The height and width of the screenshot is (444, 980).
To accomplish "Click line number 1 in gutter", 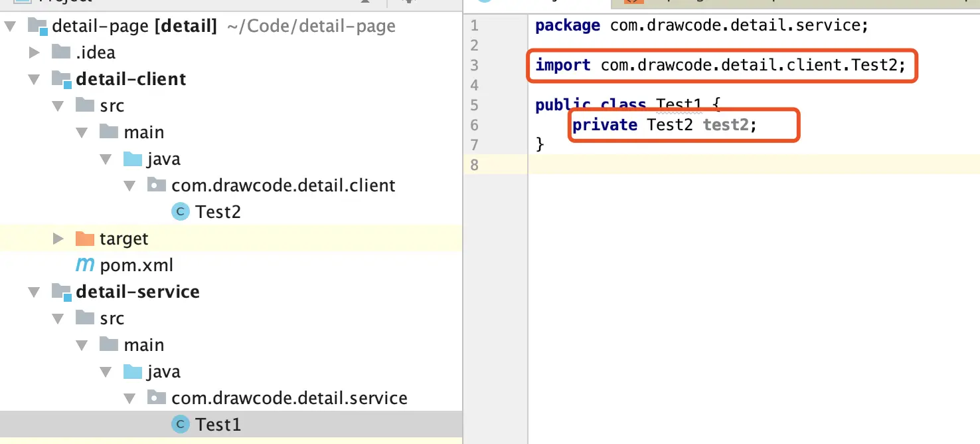I will tap(474, 26).
